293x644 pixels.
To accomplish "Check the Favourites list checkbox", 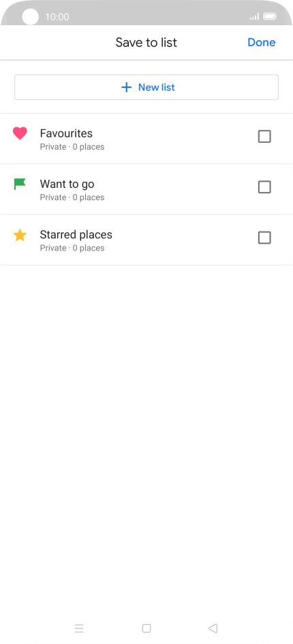I will tap(264, 136).
